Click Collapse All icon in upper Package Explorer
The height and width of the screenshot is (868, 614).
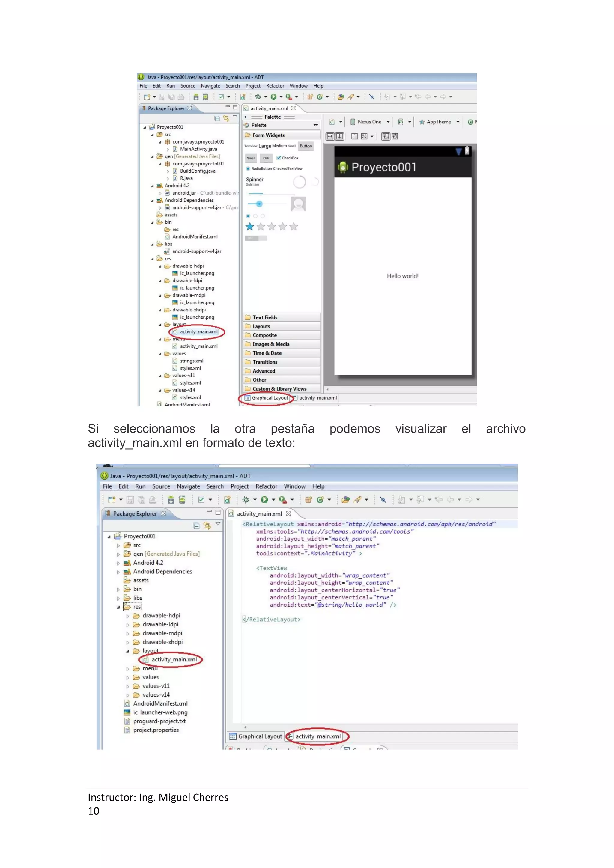[217, 118]
